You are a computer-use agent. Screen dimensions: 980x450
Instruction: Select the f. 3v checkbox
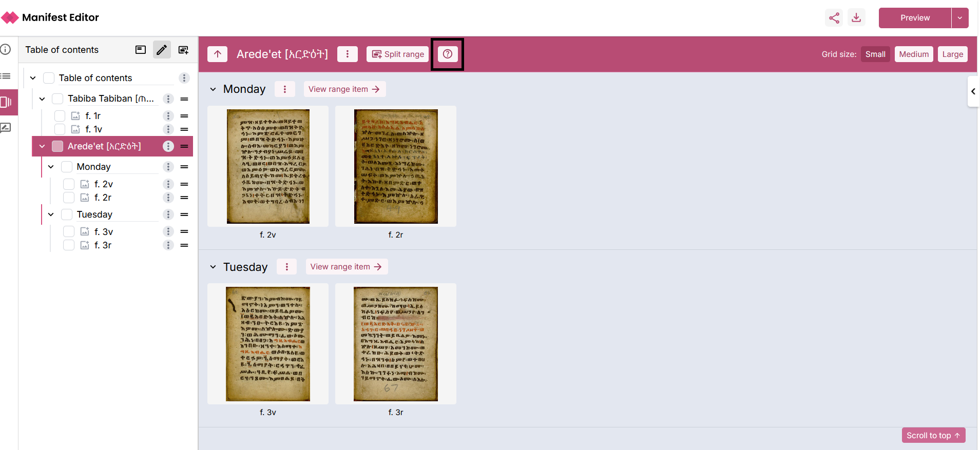click(x=69, y=232)
